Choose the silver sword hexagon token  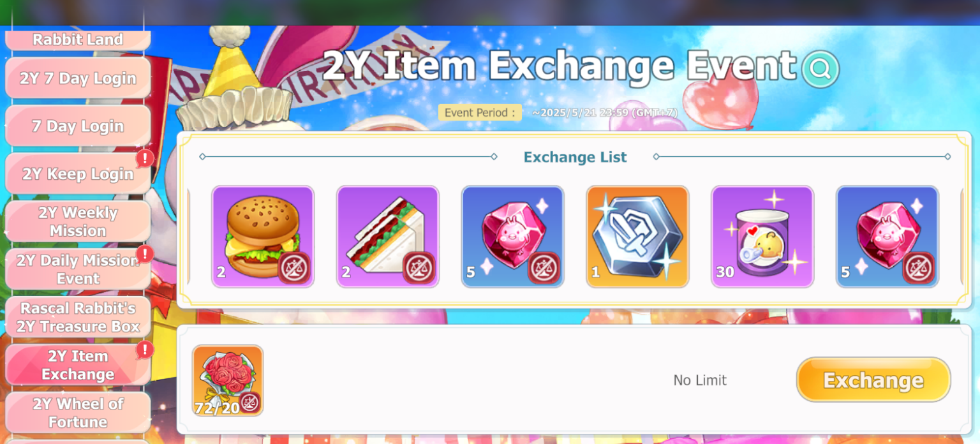point(637,237)
